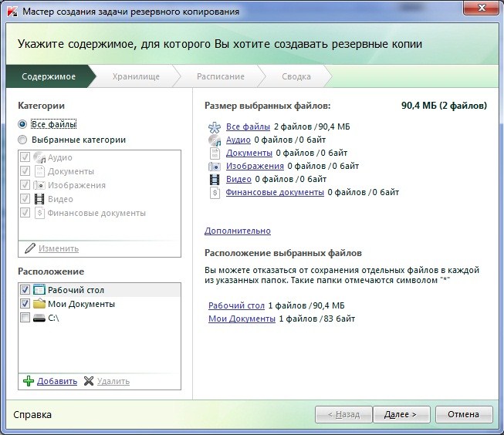Toggle the Видео category checkbox

[25, 198]
